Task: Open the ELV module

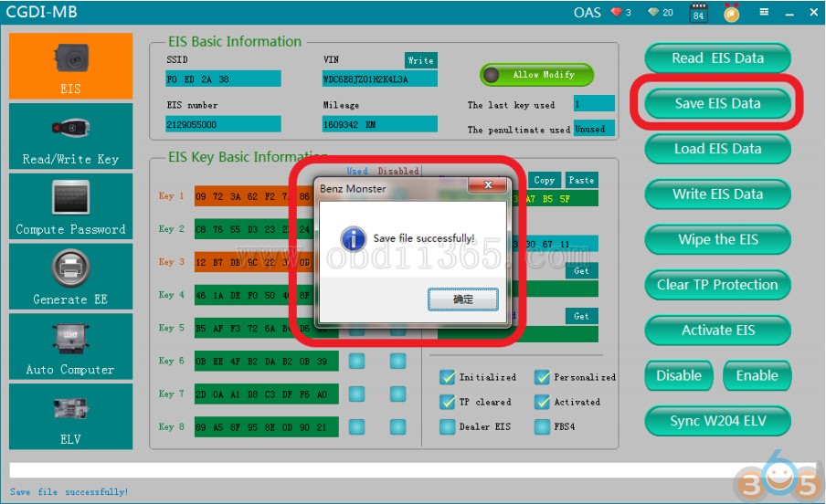Action: [70, 416]
